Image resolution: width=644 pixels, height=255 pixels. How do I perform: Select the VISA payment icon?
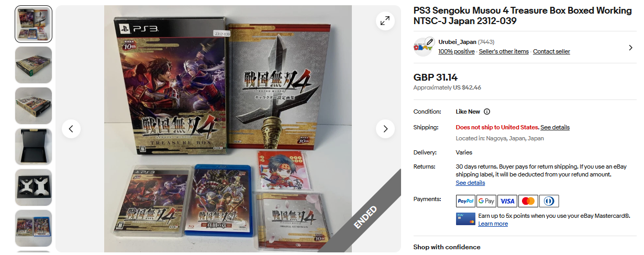(x=507, y=201)
